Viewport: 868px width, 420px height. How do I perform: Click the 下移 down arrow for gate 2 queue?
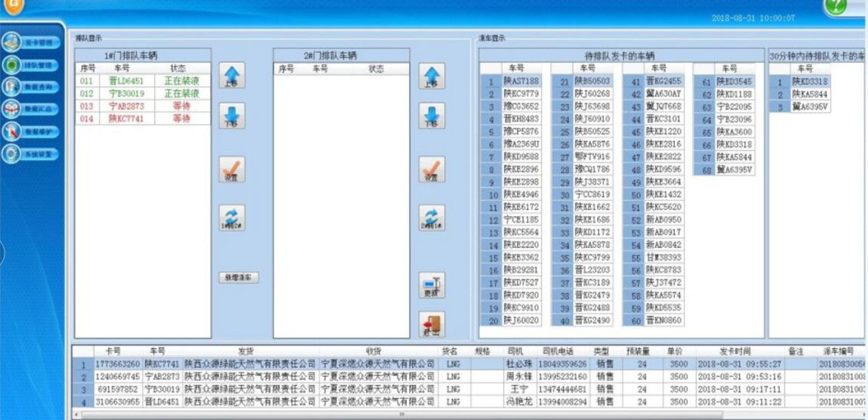tap(431, 118)
